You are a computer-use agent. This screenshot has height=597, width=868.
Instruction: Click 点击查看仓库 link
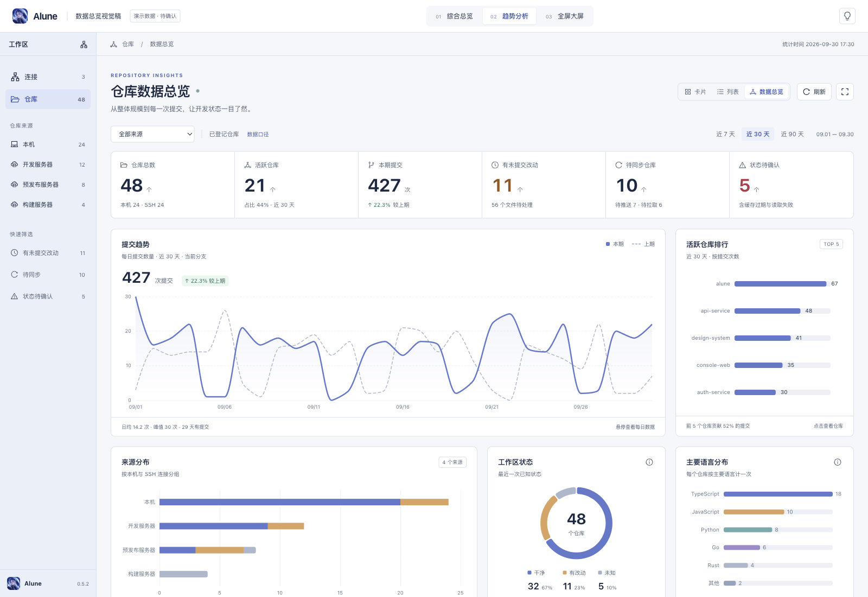[828, 426]
